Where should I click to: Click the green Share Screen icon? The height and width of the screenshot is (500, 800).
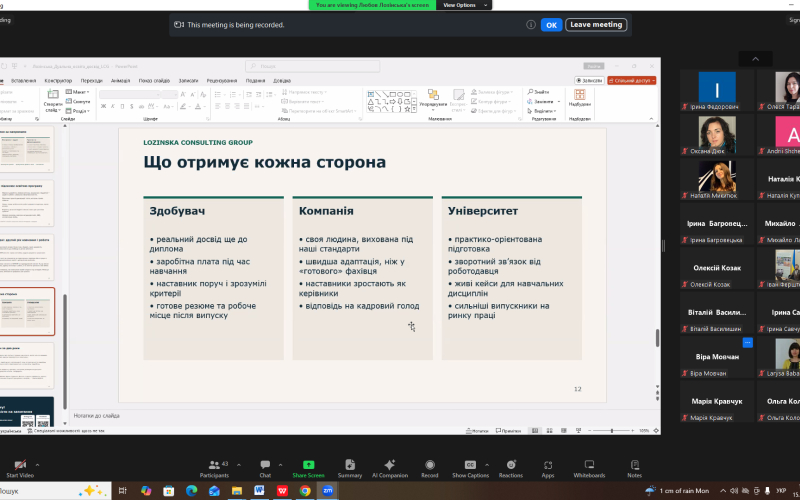308,465
